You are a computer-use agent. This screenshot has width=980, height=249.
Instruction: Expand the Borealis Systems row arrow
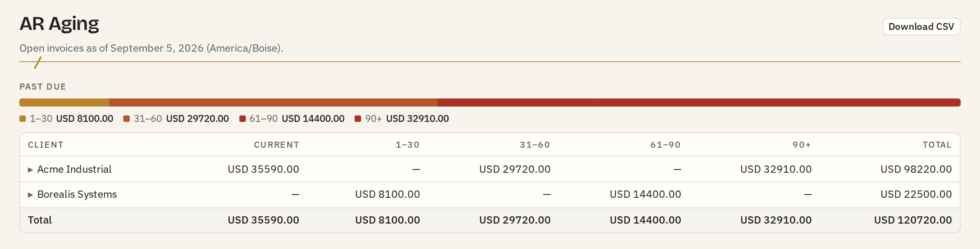coord(30,195)
